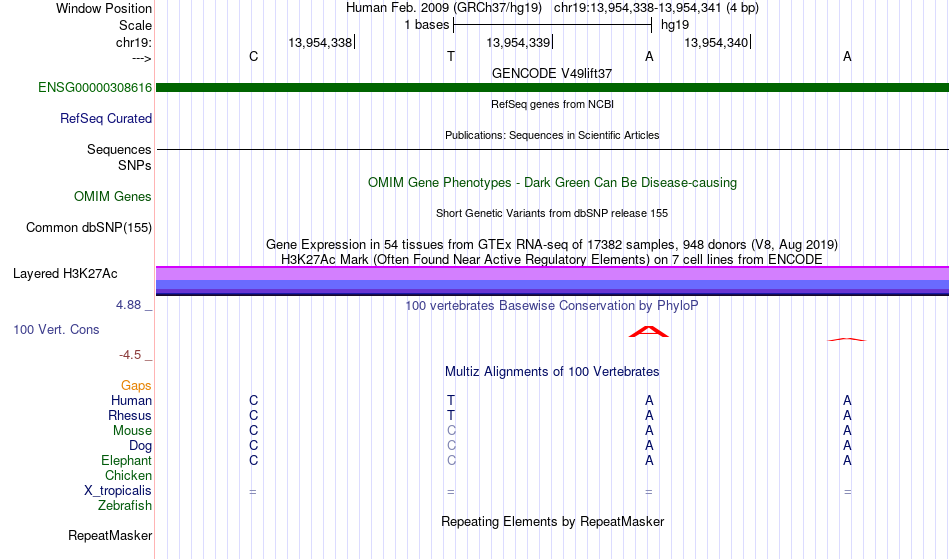
Task: Click the chr19: base position label
Action: (134, 42)
